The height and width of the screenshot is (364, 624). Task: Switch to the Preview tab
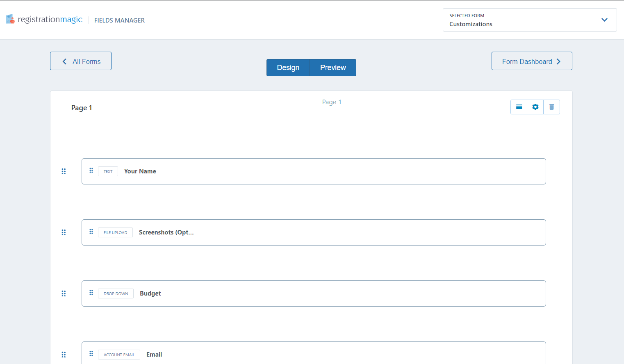pyautogui.click(x=332, y=68)
